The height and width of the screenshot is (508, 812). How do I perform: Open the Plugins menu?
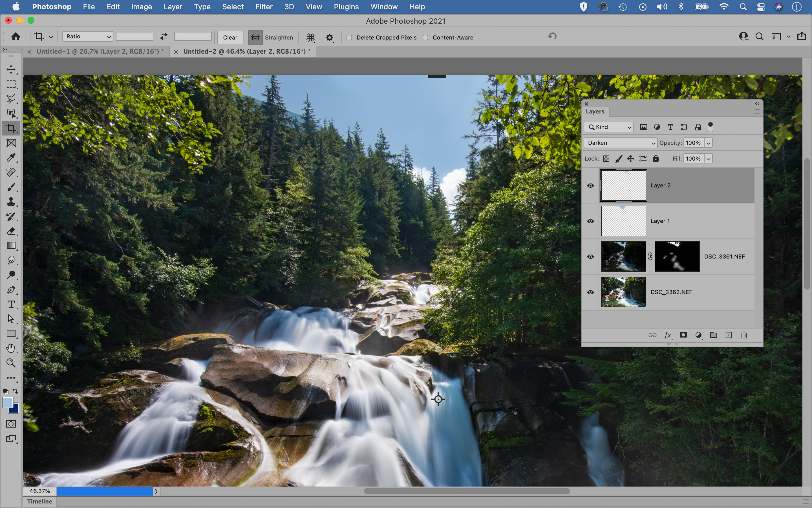(x=346, y=7)
